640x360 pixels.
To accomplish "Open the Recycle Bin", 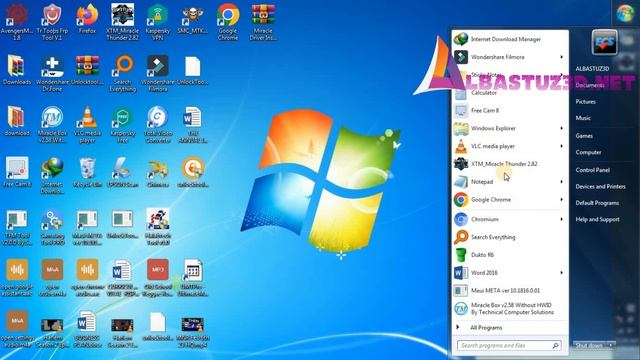I will (87, 172).
